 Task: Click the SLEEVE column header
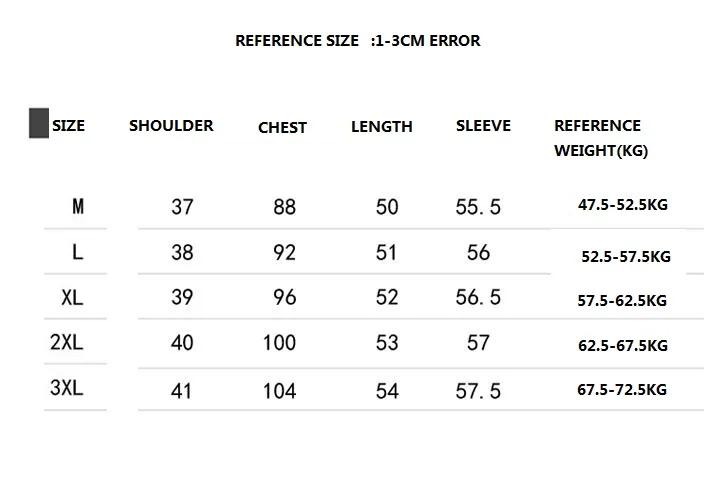tap(483, 125)
